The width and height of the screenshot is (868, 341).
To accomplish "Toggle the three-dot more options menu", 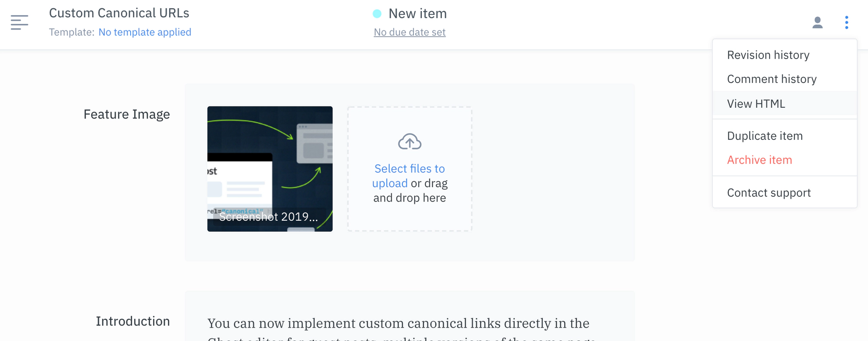I will (846, 23).
